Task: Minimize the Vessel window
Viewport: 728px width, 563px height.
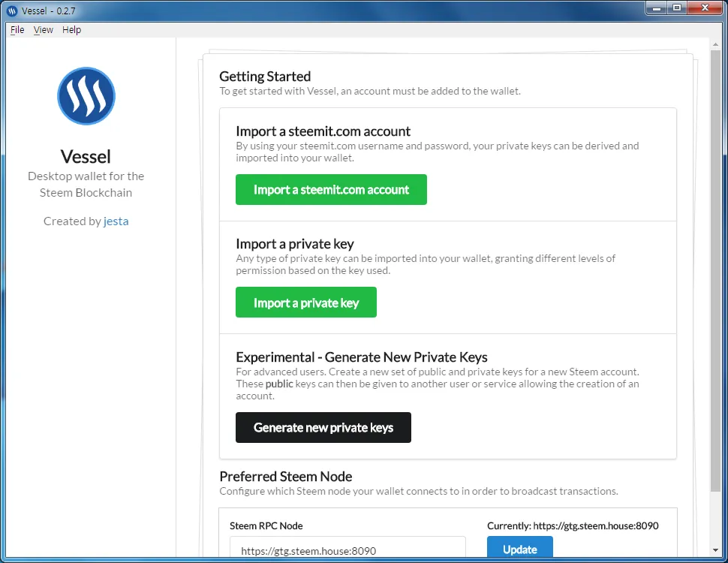Action: point(657,8)
